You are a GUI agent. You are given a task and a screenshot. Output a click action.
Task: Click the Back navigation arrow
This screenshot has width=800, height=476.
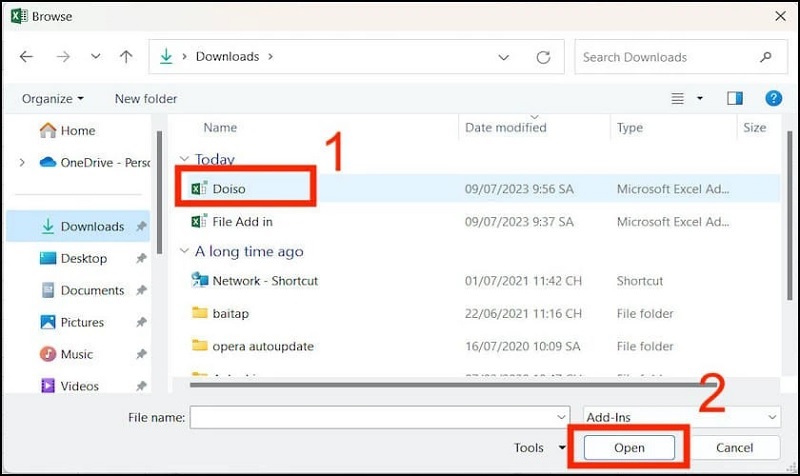(27, 57)
